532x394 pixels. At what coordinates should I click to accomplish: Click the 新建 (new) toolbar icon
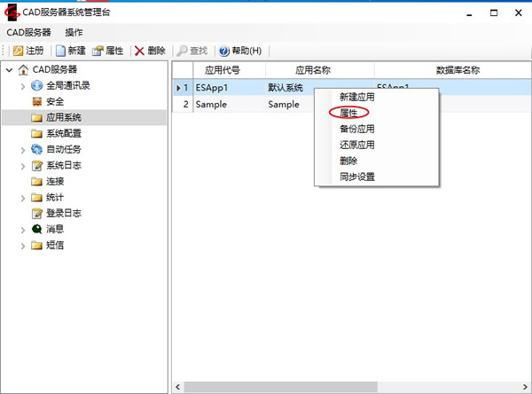[60, 51]
